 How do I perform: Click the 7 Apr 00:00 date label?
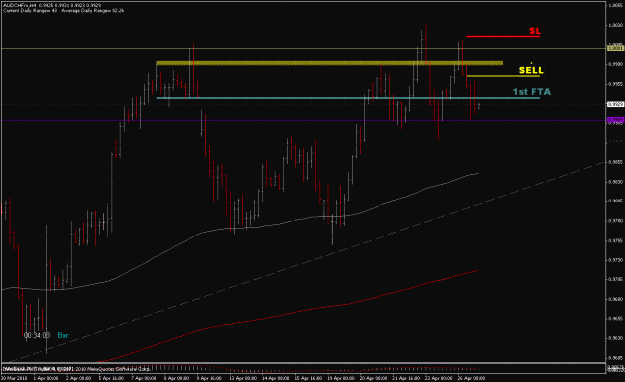pyautogui.click(x=143, y=378)
